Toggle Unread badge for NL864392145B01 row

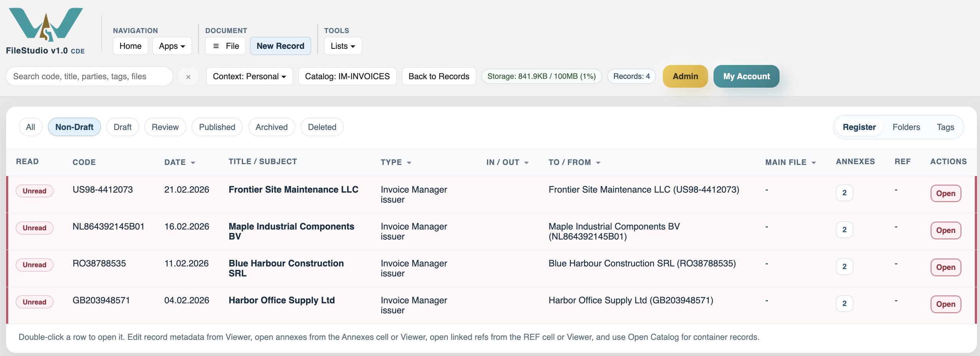pyautogui.click(x=35, y=228)
